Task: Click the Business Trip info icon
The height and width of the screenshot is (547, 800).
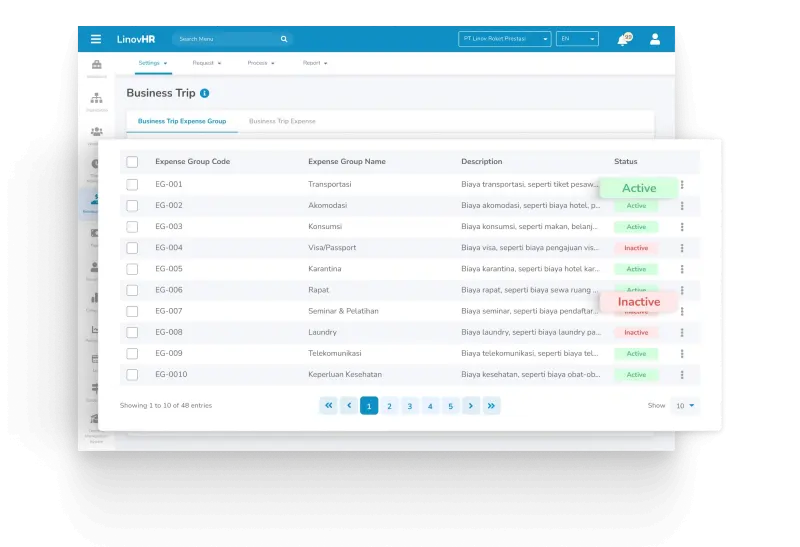Action: (205, 93)
